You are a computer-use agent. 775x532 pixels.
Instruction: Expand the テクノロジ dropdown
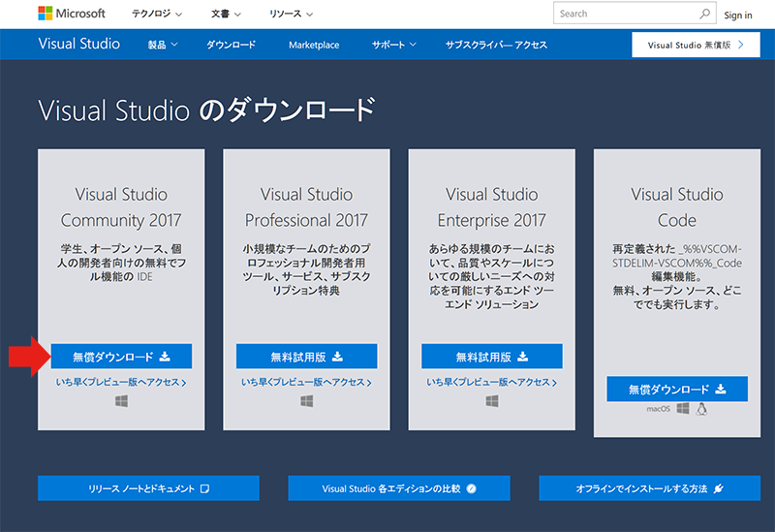click(157, 14)
